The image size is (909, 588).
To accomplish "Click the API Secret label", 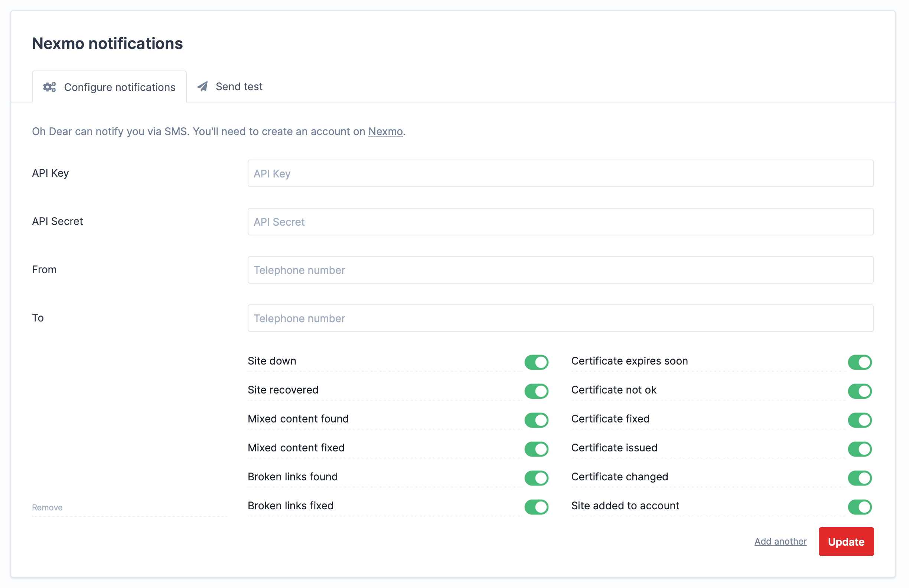I will point(57,221).
